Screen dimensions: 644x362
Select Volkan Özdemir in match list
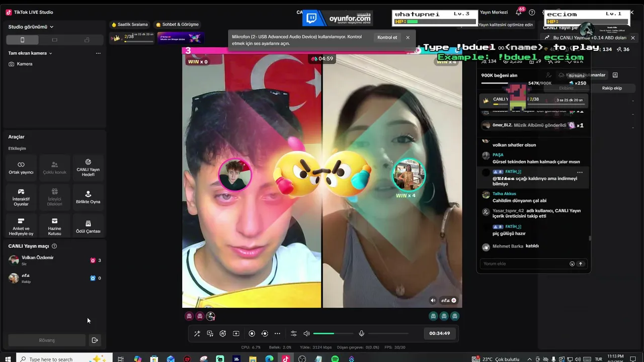point(54,260)
